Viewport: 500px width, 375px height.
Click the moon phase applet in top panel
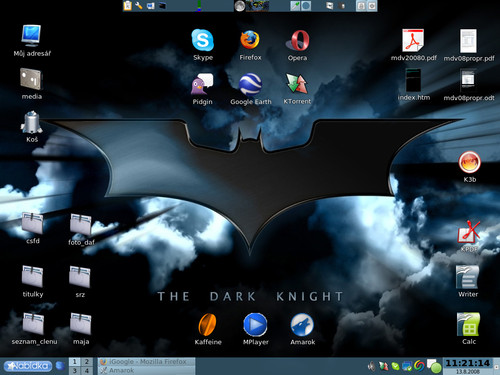[240, 6]
